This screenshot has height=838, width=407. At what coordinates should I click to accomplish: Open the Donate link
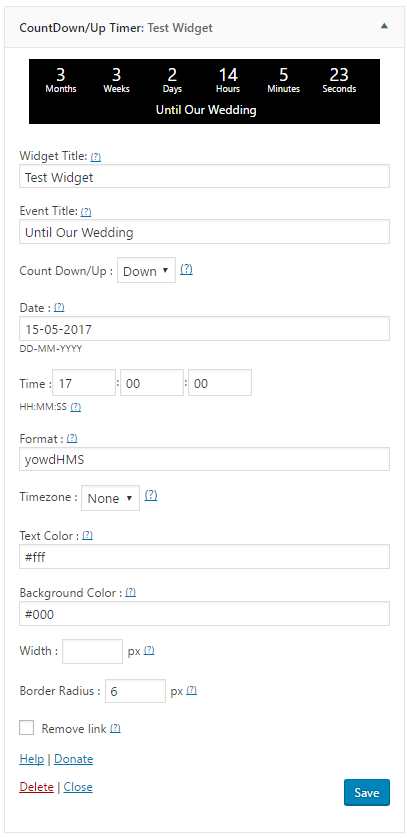(74, 759)
